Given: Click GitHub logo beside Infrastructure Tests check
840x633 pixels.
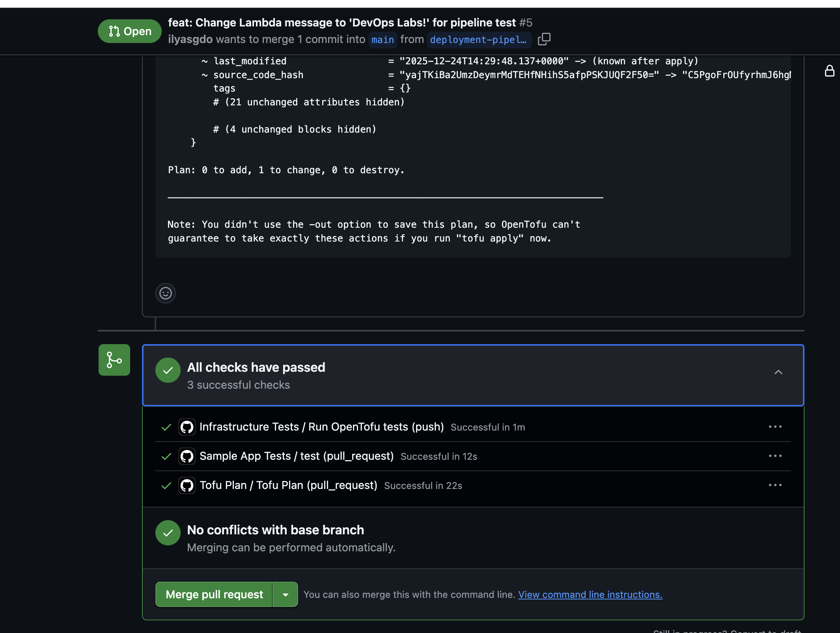Looking at the screenshot, I should click(187, 427).
